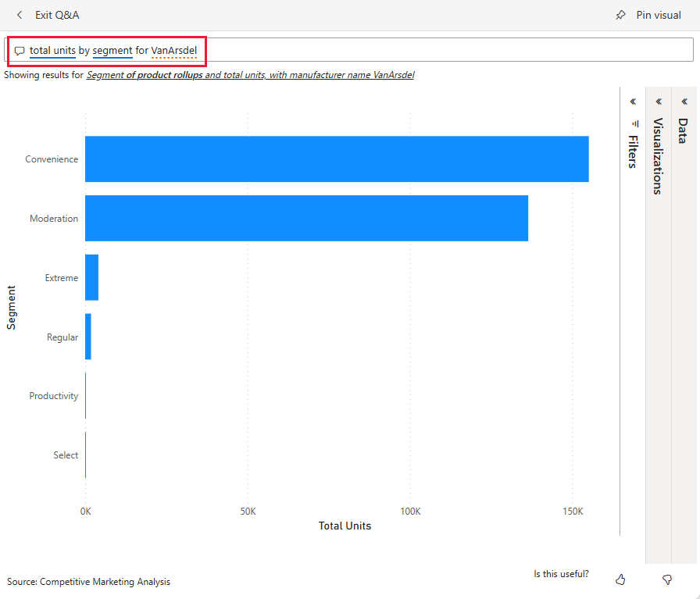Click inside the Q&A question input field
The width and height of the screenshot is (700, 599).
pyautogui.click(x=349, y=49)
